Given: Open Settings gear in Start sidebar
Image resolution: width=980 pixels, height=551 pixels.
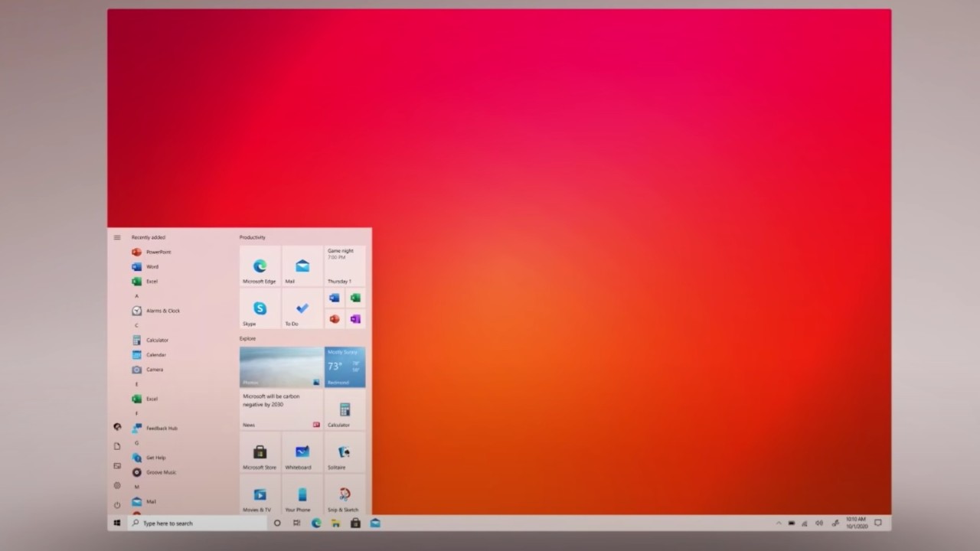Looking at the screenshot, I should point(117,485).
